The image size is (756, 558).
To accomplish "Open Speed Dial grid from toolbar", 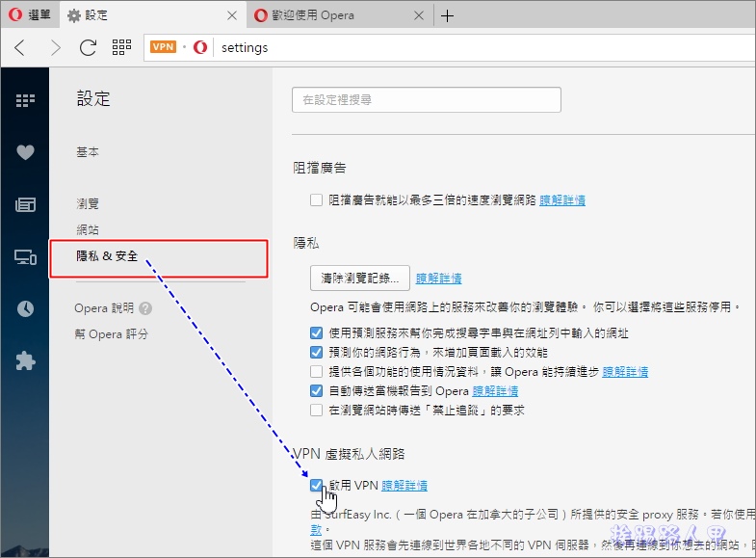I will point(121,47).
